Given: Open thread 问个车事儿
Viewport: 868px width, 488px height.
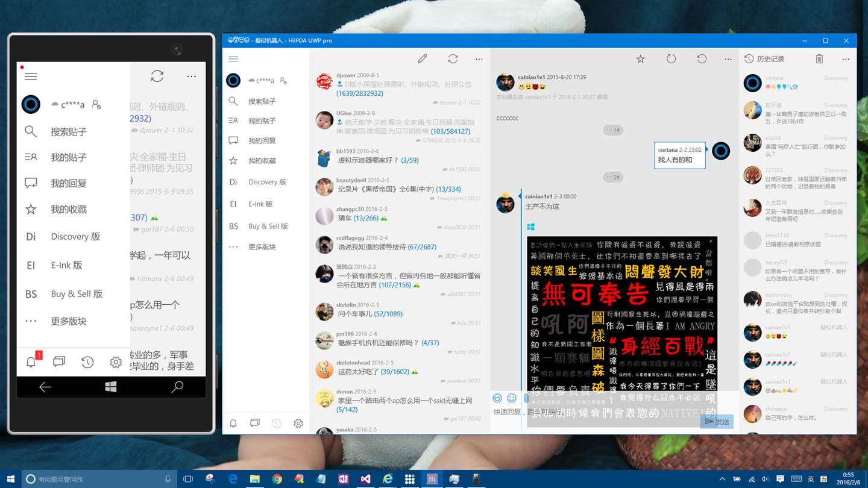Looking at the screenshot, I should [354, 314].
